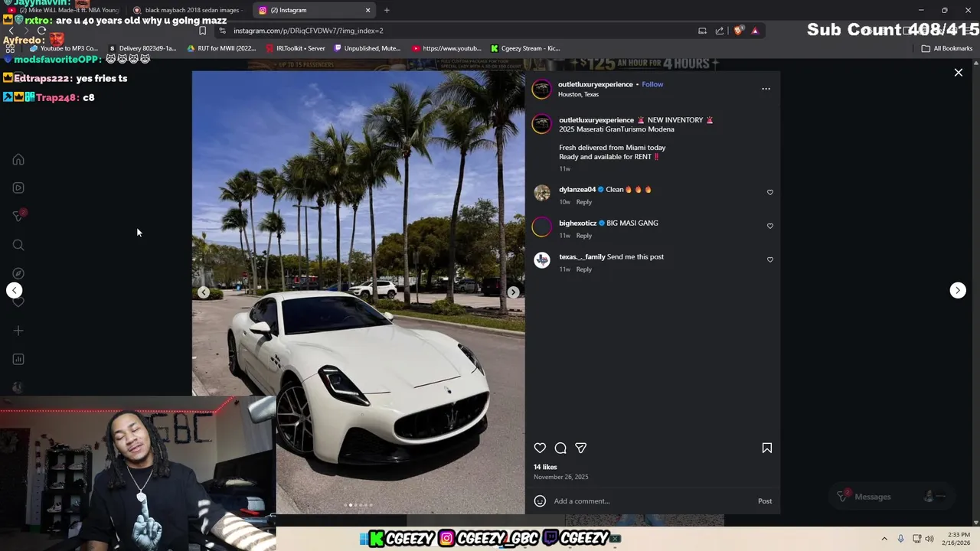Open the All Bookmarks folder
The image size is (980, 551).
[947, 48]
